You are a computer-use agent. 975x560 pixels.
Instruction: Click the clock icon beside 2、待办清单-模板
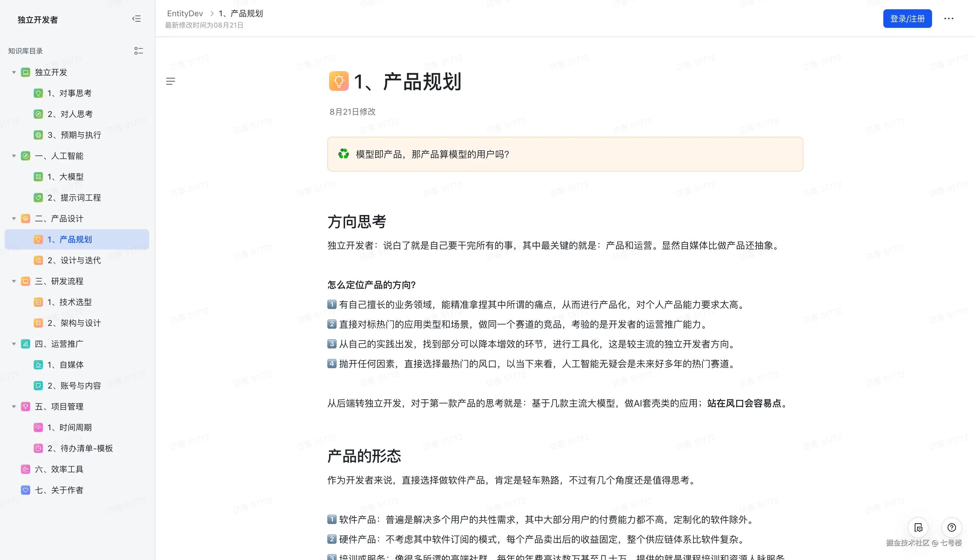click(38, 448)
